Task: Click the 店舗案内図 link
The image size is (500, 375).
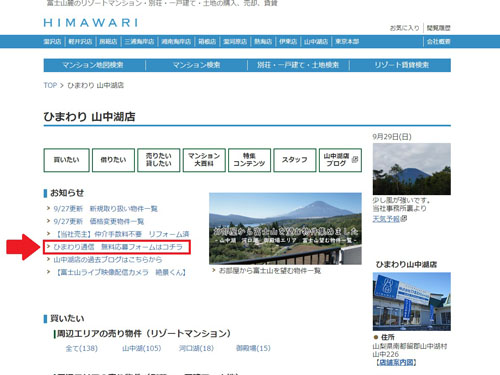Action: click(396, 362)
